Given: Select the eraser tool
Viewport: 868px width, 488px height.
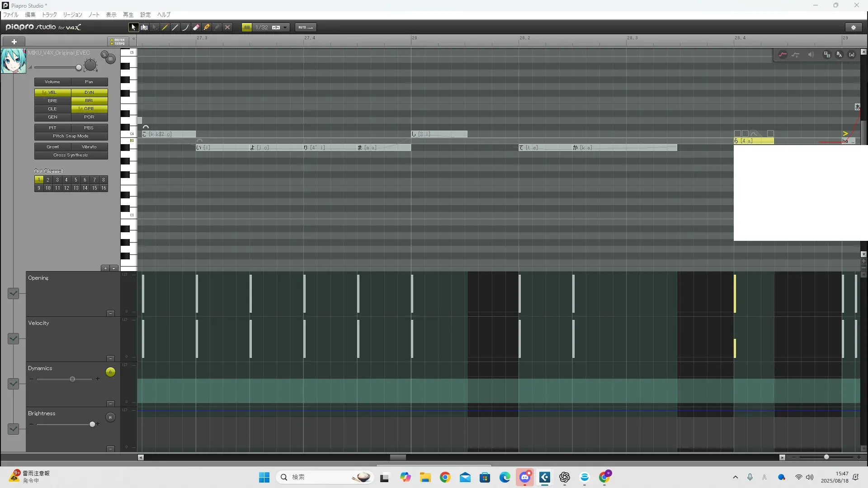Looking at the screenshot, I should [x=196, y=28].
